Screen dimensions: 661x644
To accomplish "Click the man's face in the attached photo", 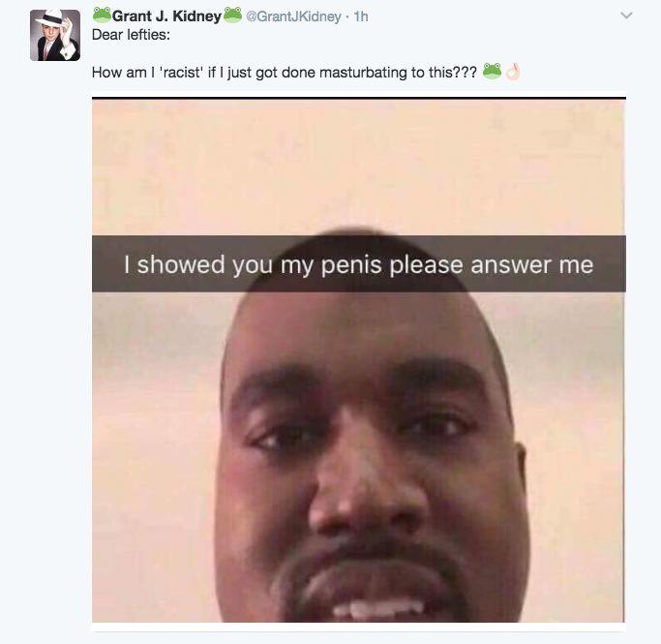I will pyautogui.click(x=371, y=455).
